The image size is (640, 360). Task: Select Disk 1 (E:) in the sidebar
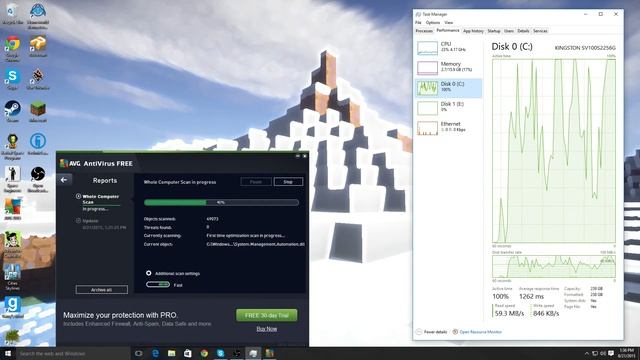(x=448, y=108)
